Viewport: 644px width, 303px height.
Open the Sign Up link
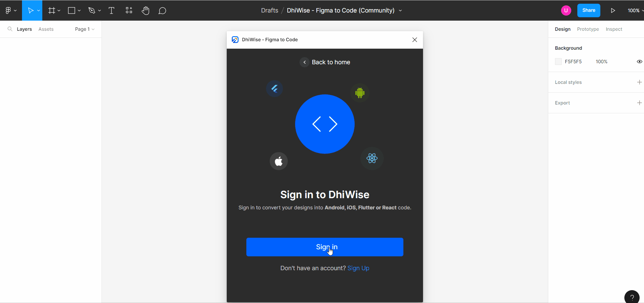click(x=358, y=268)
